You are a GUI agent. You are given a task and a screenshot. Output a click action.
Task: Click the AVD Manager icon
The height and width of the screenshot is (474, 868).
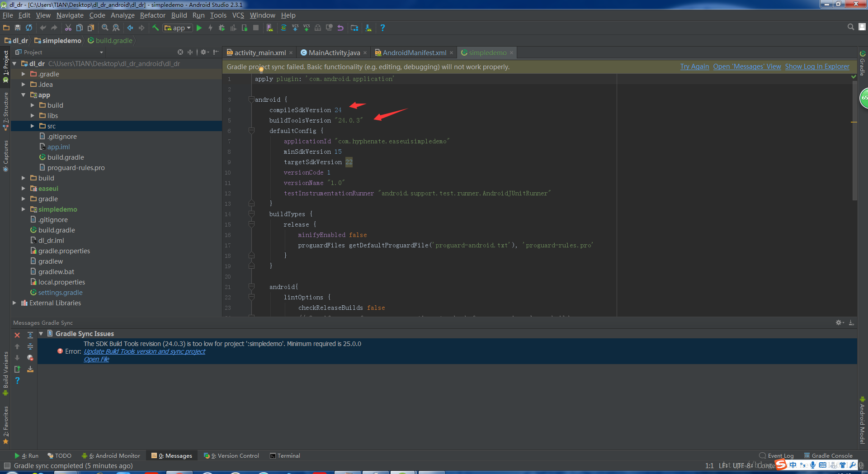pos(269,28)
